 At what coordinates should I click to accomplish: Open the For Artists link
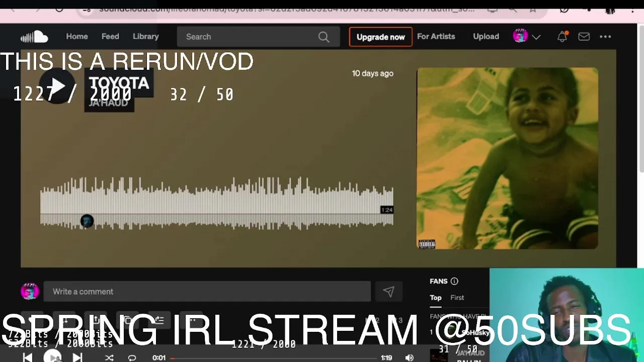tap(436, 36)
